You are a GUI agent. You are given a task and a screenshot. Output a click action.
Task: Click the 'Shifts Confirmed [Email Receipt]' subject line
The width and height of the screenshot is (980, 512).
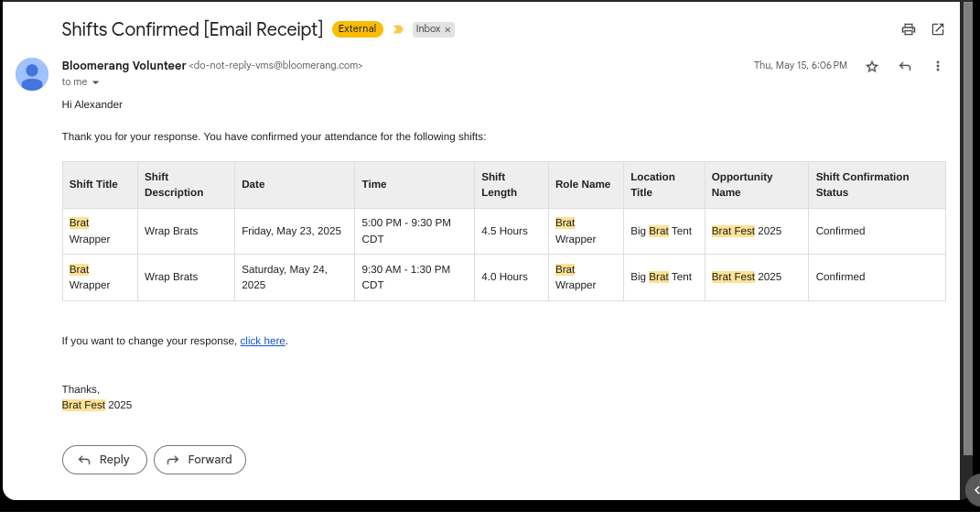click(x=192, y=29)
